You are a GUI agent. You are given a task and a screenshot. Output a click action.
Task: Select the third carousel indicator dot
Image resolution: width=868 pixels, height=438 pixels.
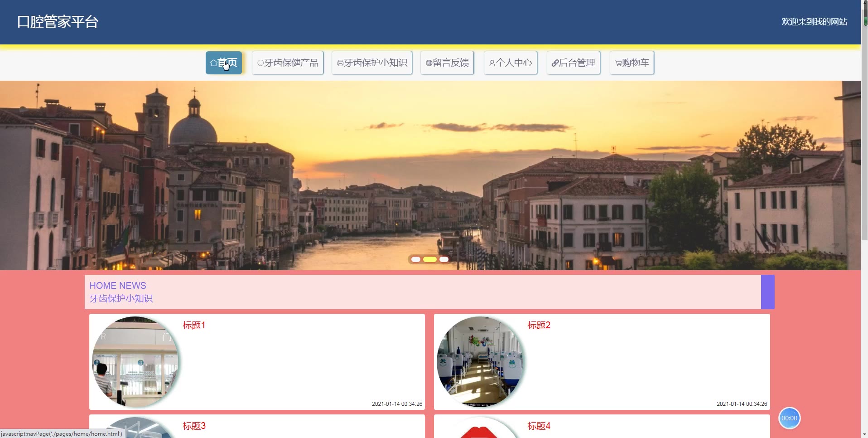[x=444, y=259]
